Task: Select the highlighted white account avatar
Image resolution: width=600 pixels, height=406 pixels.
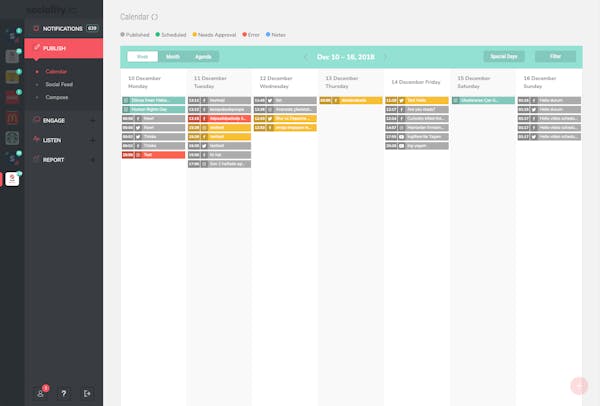Action: pos(12,179)
